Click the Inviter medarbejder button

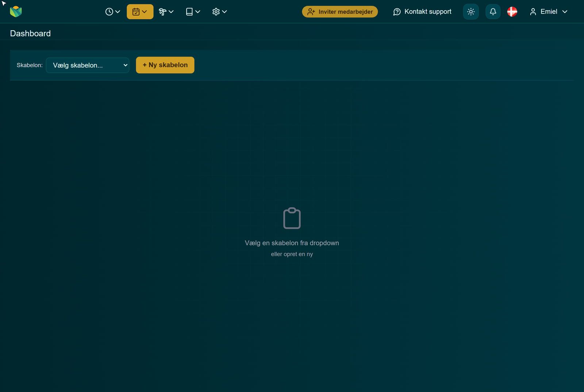pos(340,12)
